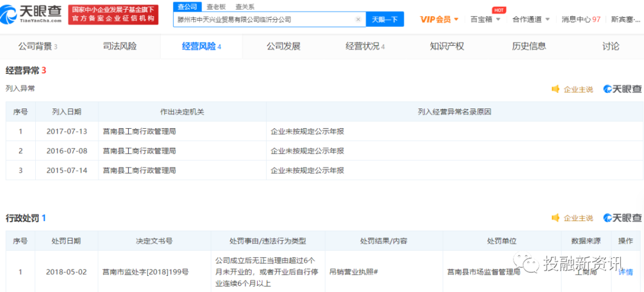This screenshot has width=644, height=292.
Task: Open the 司法风险 tab
Action: click(119, 46)
